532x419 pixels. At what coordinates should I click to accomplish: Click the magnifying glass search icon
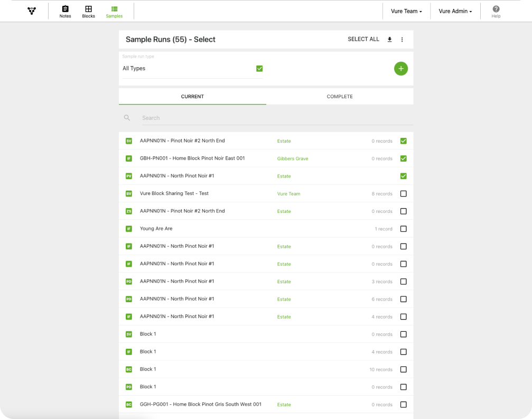point(127,118)
